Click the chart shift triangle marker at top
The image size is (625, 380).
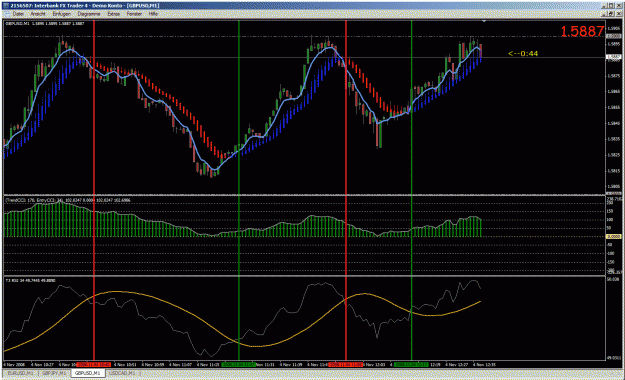coord(484,21)
